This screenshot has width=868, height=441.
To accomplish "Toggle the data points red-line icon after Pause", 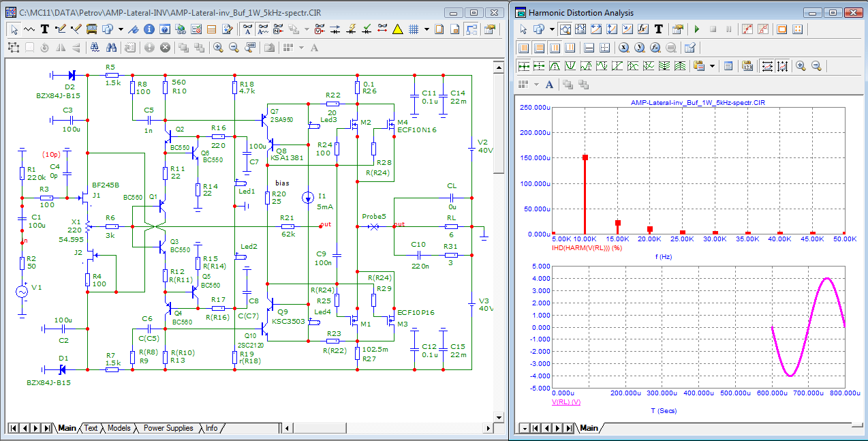I will pyautogui.click(x=747, y=29).
